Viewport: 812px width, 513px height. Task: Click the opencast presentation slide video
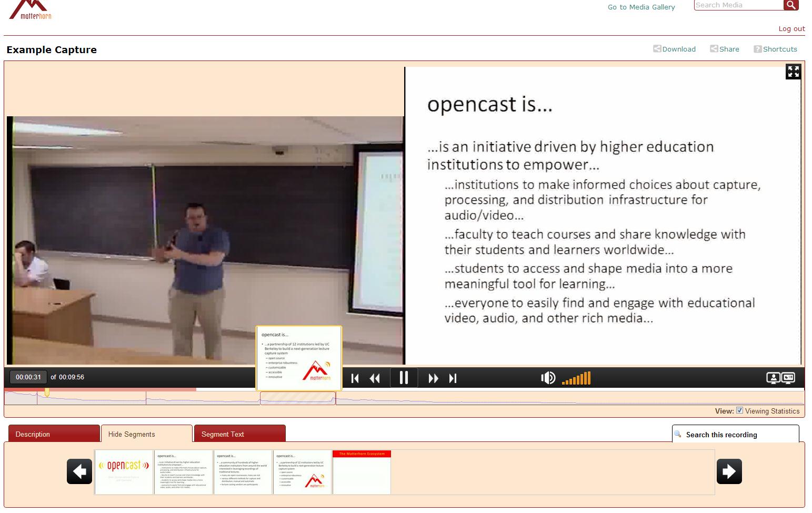tap(603, 216)
